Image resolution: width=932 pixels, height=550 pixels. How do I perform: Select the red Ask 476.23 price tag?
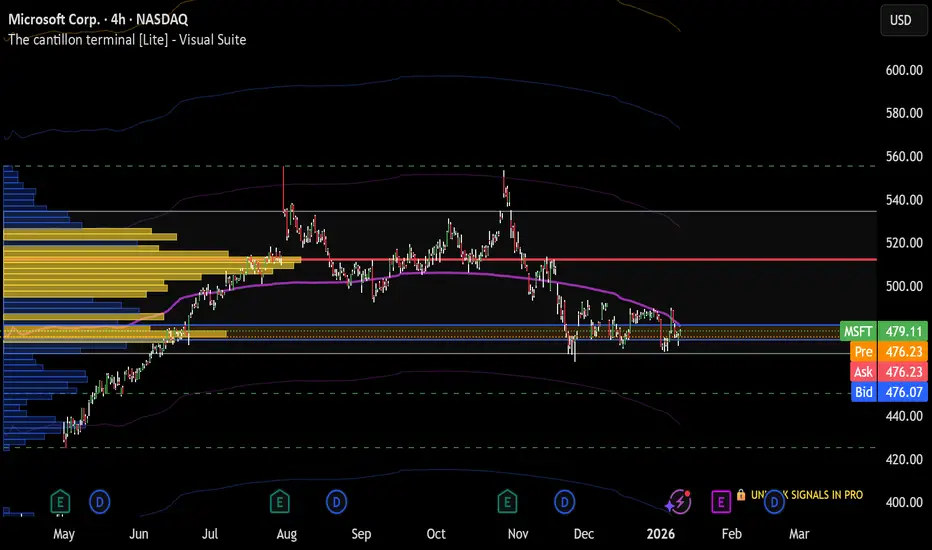point(889,372)
